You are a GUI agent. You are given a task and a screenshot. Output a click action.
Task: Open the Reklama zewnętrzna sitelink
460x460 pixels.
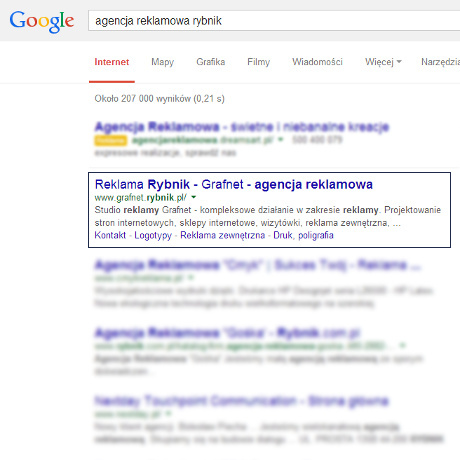pos(223,236)
